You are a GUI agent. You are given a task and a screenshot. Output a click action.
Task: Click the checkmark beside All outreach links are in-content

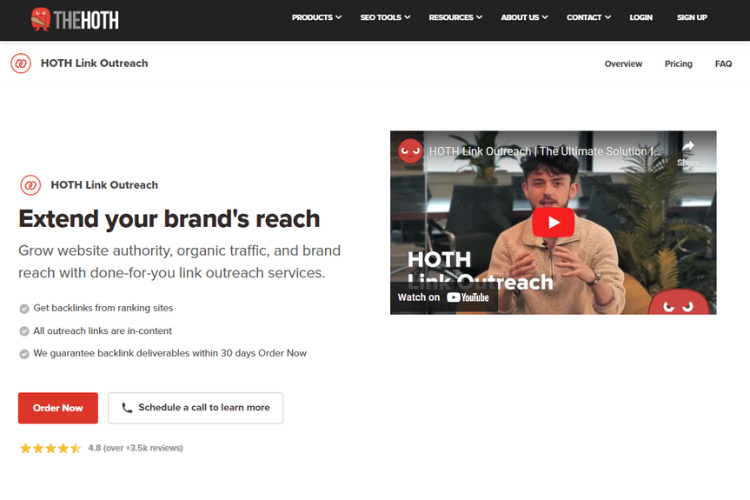[24, 331]
